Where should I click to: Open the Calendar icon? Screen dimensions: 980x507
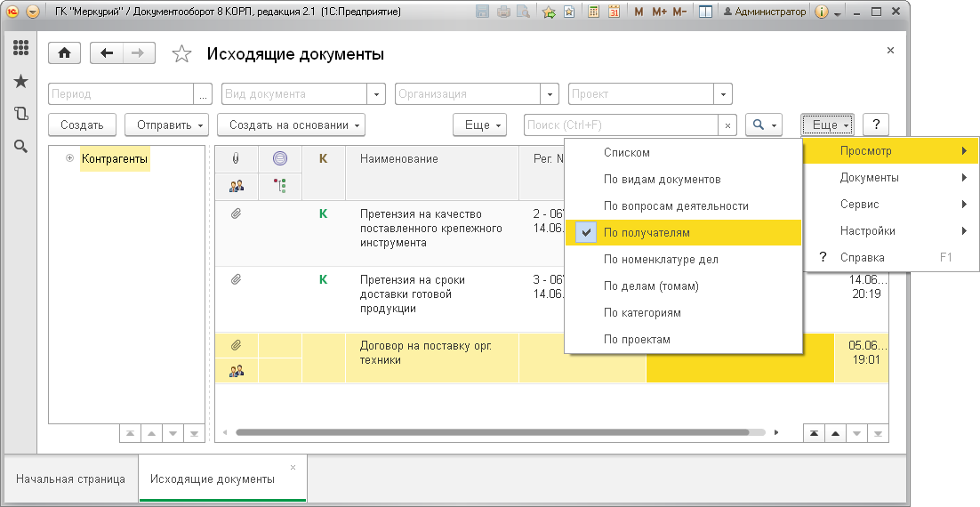click(x=614, y=12)
